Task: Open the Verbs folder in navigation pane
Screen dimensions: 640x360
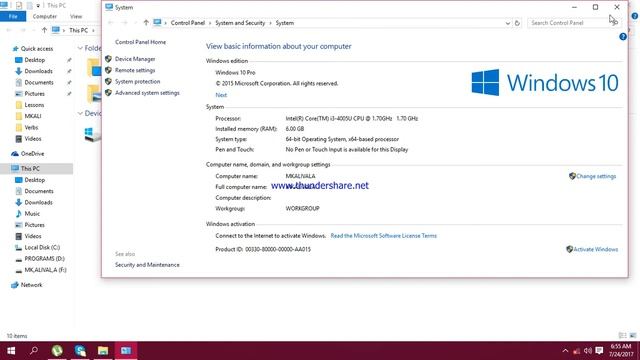Action: 31,128
